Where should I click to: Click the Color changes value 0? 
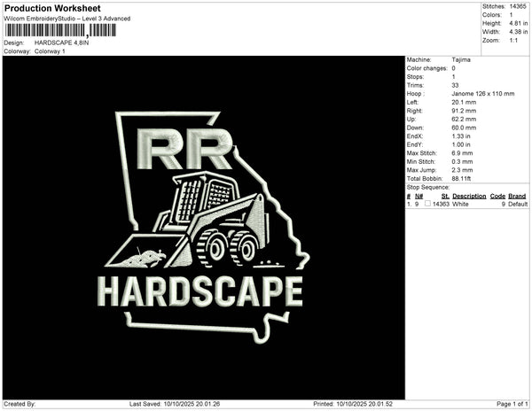click(x=453, y=68)
